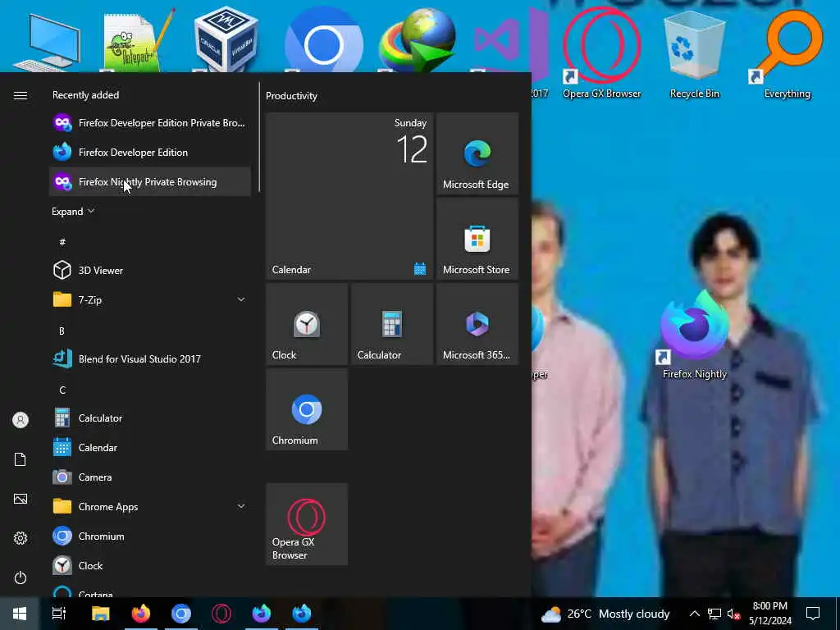Click the app list scrollbar
Screen dimensions: 840x630
point(259,137)
